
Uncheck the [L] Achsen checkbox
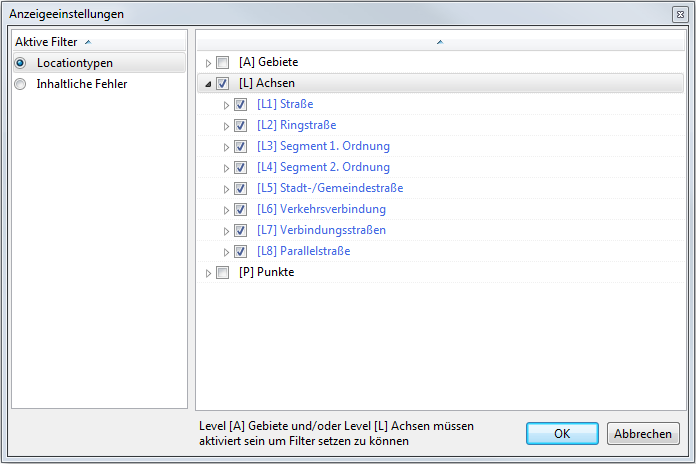(222, 84)
